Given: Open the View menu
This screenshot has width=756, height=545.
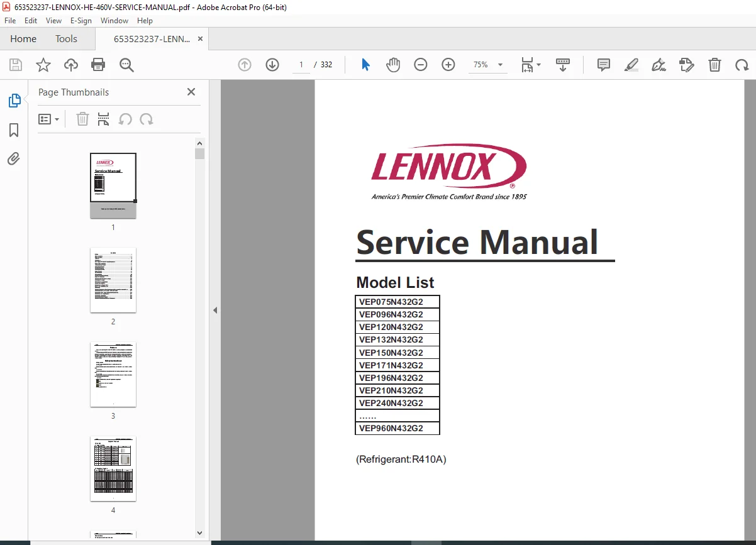Looking at the screenshot, I should click(x=54, y=21).
